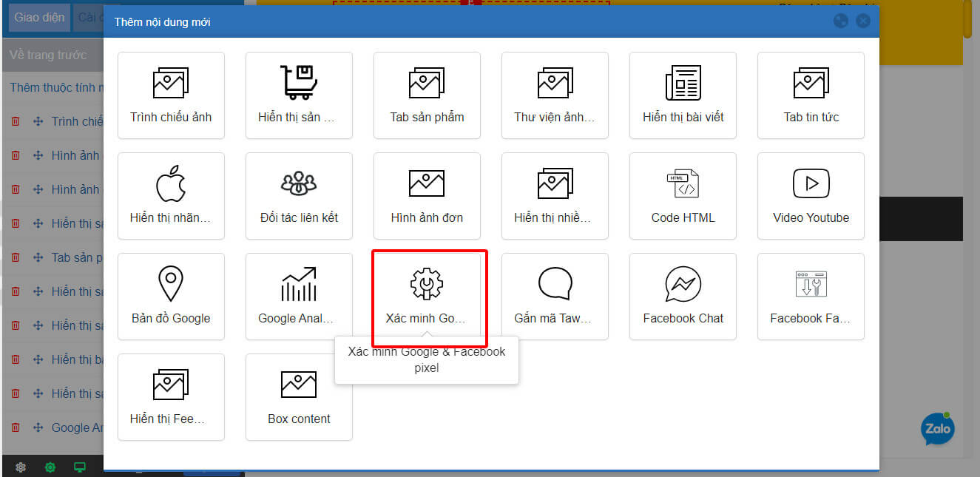Switch to the Giao diện tab
Screen dimensions: 980x477
(39, 17)
